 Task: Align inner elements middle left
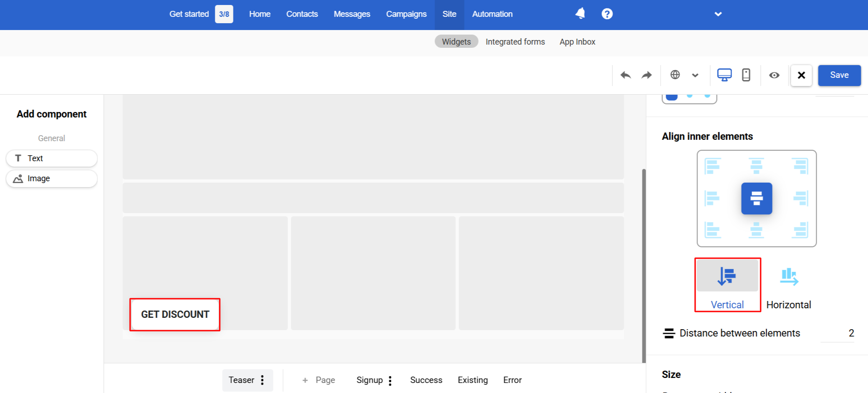[x=712, y=198]
